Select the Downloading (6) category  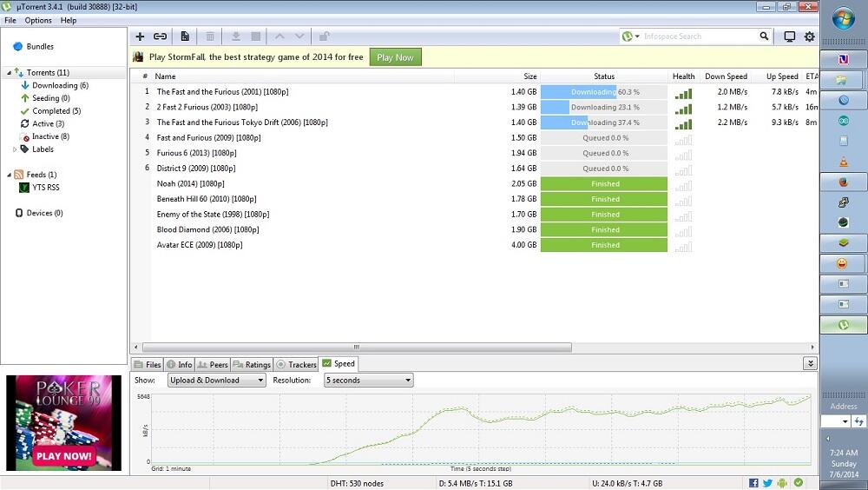(x=61, y=85)
